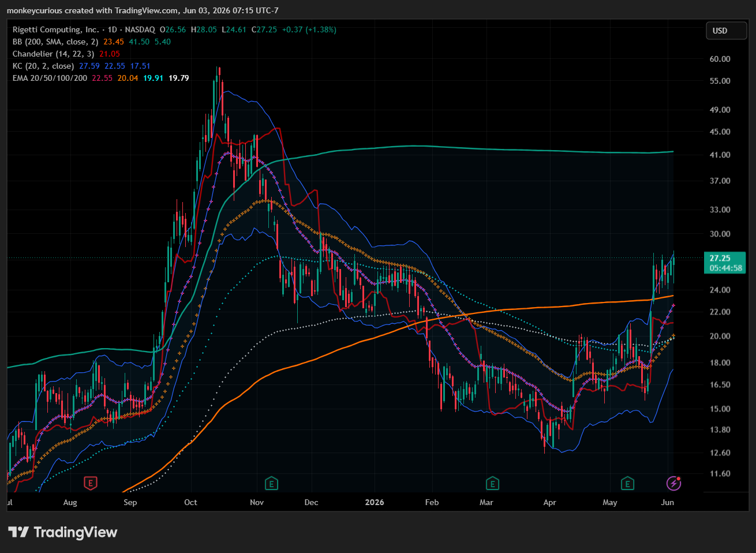This screenshot has height=553, width=756.
Task: Click the low price value L24.61
Action: [x=234, y=29]
